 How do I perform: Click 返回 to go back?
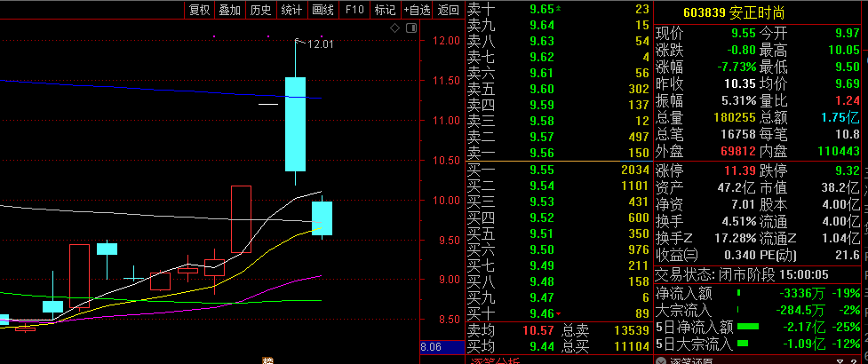(x=449, y=10)
